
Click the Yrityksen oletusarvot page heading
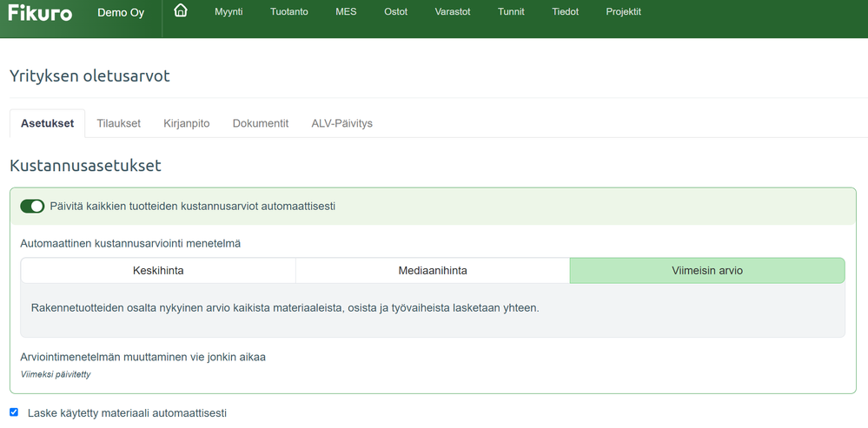(89, 76)
